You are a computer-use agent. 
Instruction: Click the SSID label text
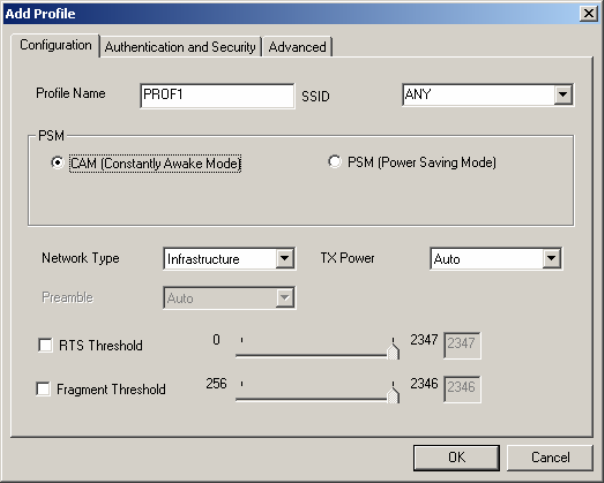[315, 96]
